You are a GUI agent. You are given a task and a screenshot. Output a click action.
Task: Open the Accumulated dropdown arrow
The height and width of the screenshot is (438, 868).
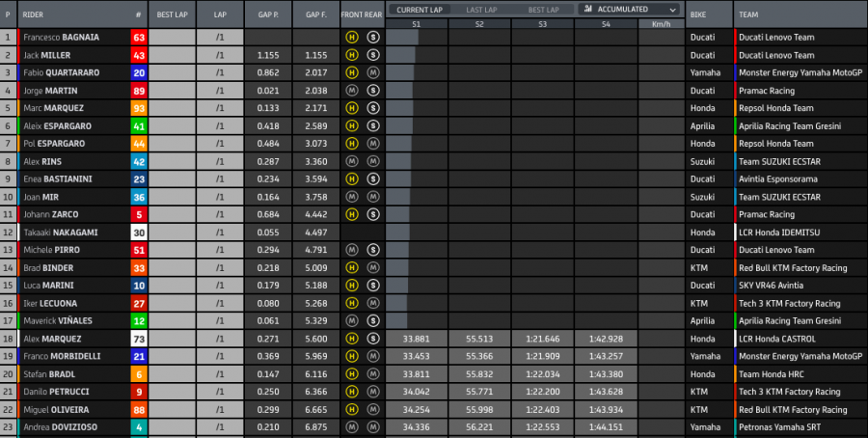click(671, 9)
